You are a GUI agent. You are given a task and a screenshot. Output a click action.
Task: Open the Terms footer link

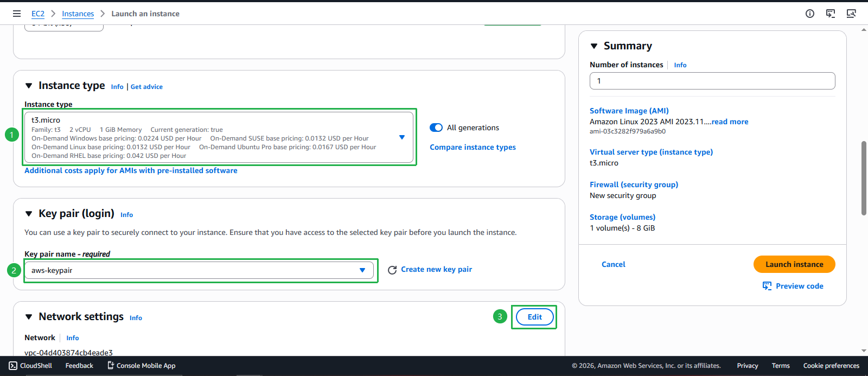click(x=781, y=366)
